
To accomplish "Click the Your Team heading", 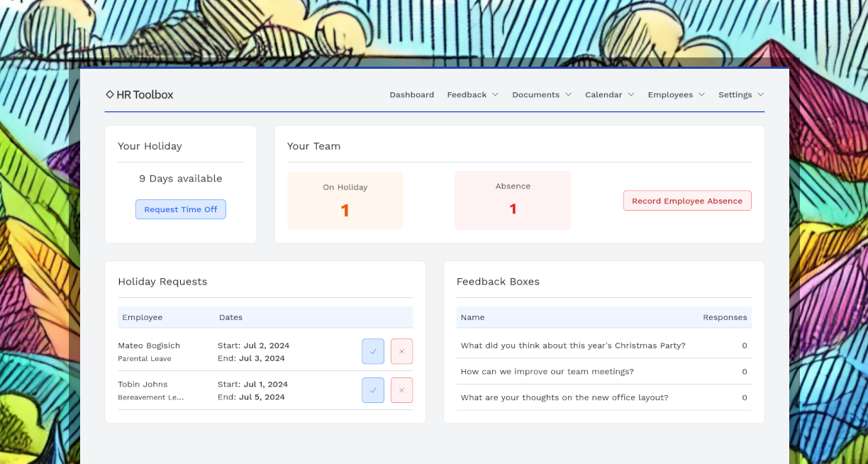I will 313,146.
